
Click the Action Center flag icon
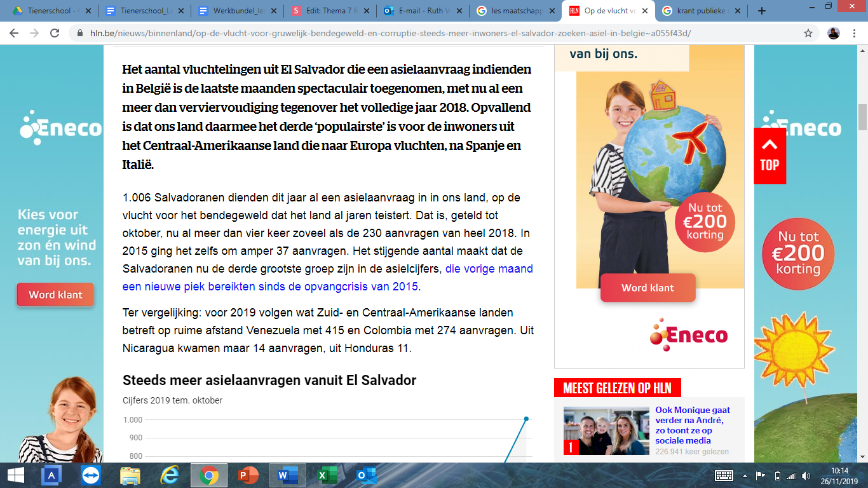(760, 475)
